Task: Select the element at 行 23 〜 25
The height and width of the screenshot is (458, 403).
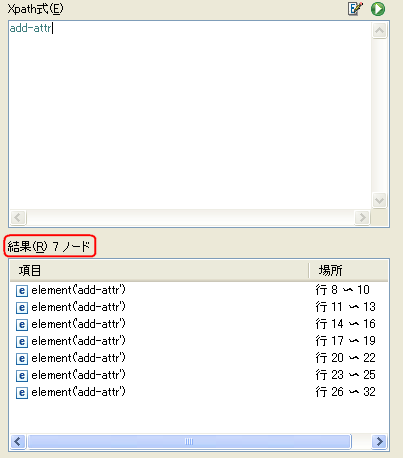Action: (x=199, y=375)
